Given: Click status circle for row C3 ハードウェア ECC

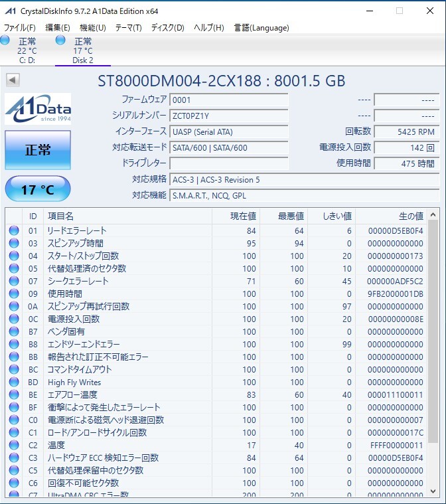Looking at the screenshot, I should click(14, 458).
